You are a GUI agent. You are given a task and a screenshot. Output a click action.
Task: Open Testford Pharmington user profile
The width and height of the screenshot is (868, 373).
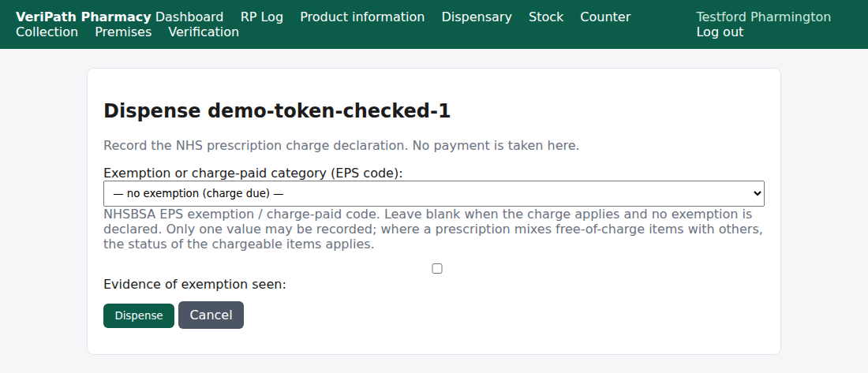click(x=763, y=17)
